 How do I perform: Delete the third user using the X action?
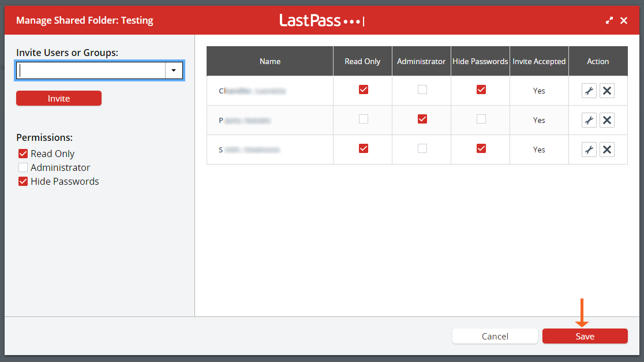606,149
